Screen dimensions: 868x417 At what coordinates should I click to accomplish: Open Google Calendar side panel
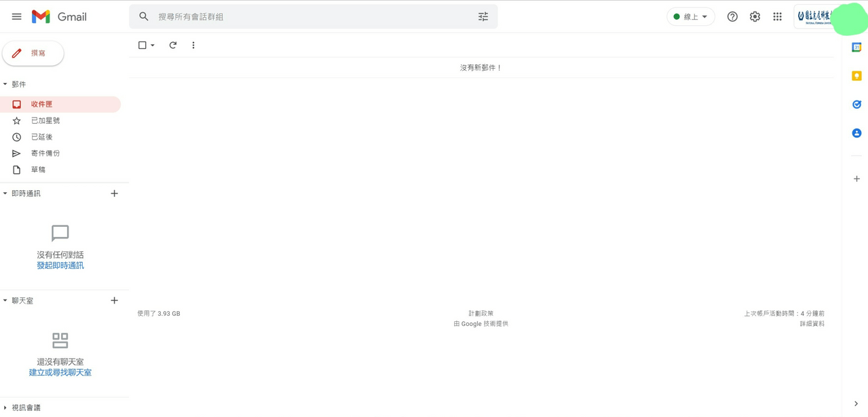[x=856, y=47]
